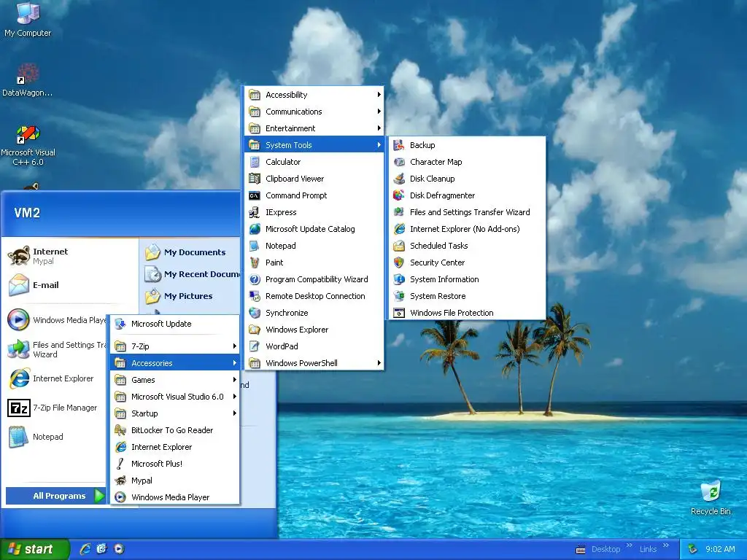Click the Command Prompt icon
Viewport: 747px width, 560px height.
point(255,195)
